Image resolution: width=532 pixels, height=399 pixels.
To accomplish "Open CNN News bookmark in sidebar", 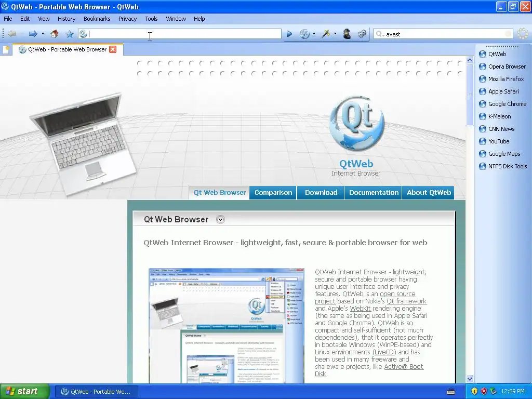I will [x=497, y=129].
